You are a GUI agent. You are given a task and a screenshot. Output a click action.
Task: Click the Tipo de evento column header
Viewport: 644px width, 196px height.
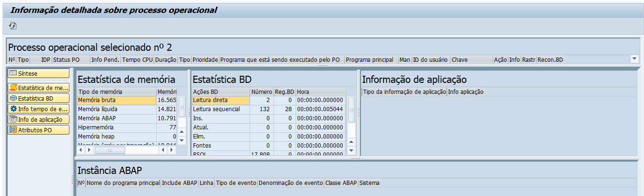pyautogui.click(x=236, y=183)
